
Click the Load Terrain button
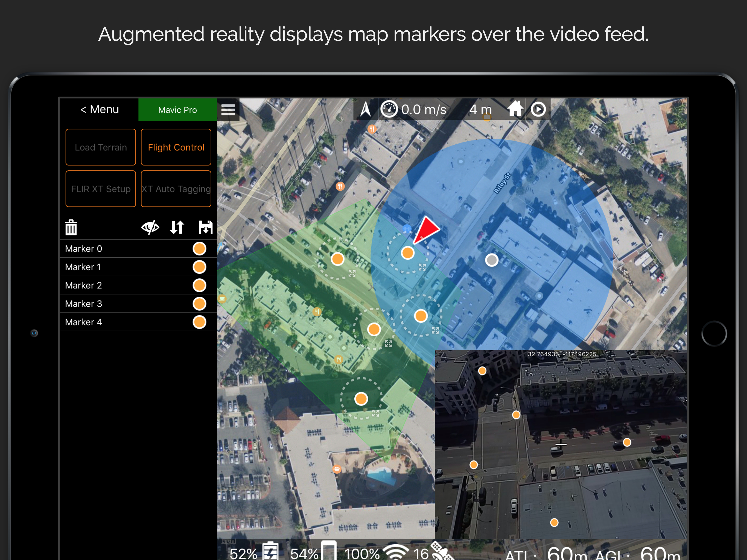[x=101, y=147]
